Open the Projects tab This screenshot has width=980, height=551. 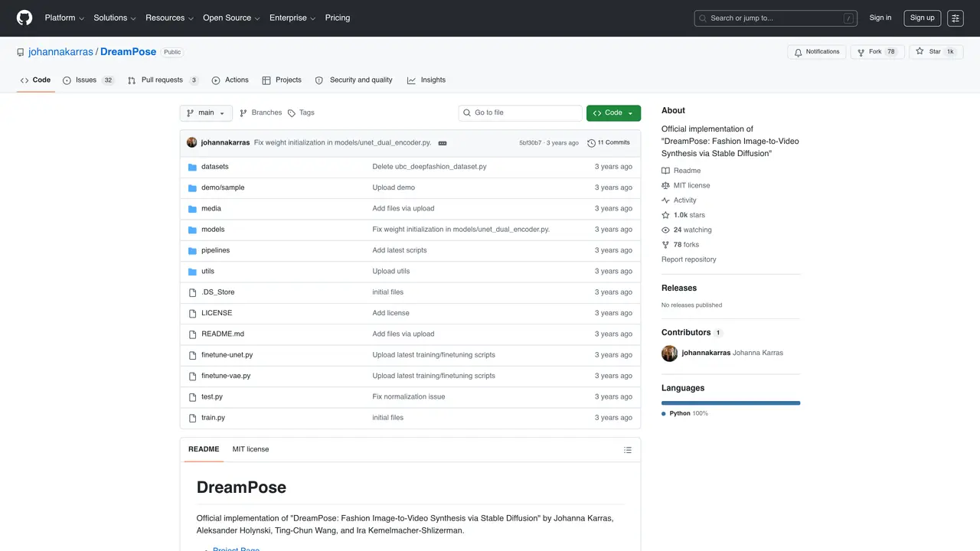tap(282, 80)
